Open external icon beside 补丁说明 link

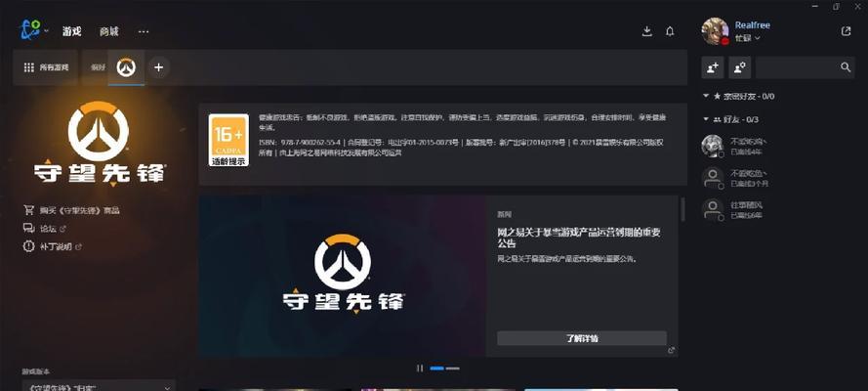pos(78,247)
